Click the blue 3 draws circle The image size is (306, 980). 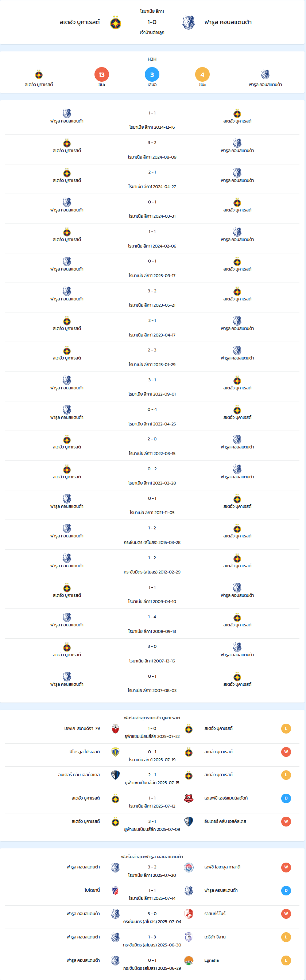152,75
